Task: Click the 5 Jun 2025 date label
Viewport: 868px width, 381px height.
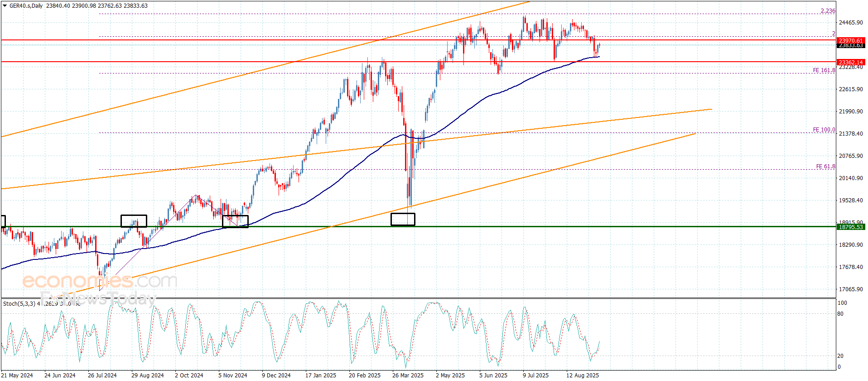Action: click(x=493, y=375)
